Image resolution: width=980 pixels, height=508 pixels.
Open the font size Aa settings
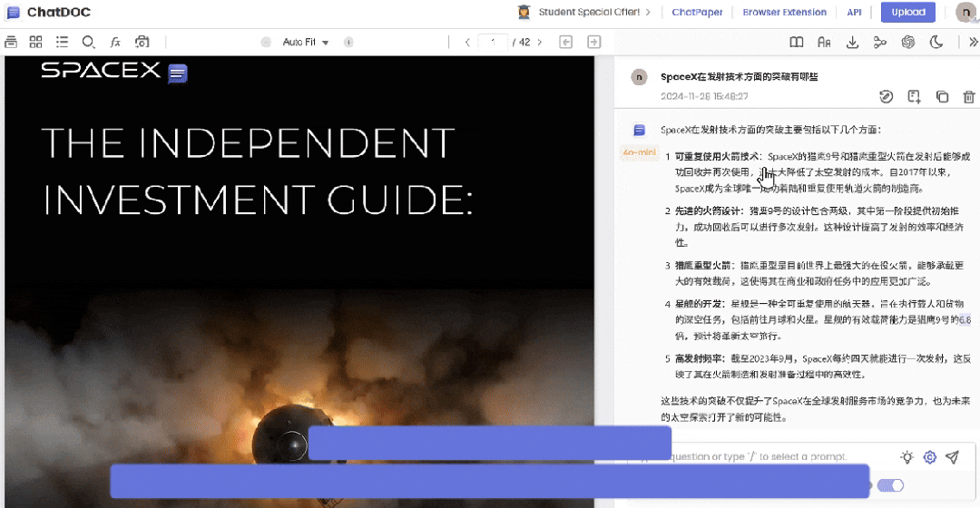click(x=824, y=42)
